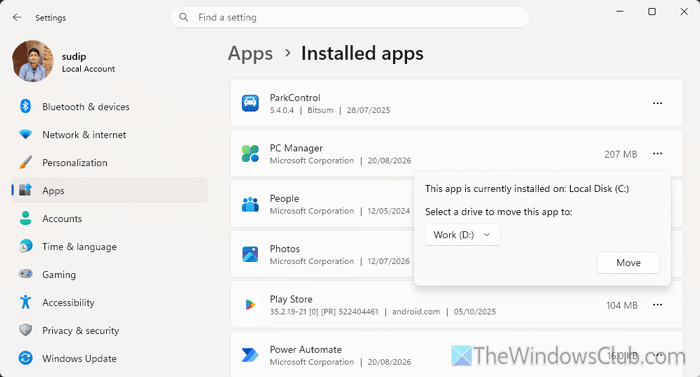The width and height of the screenshot is (700, 377).
Task: Click the back arrow in Settings header
Action: pos(17,17)
